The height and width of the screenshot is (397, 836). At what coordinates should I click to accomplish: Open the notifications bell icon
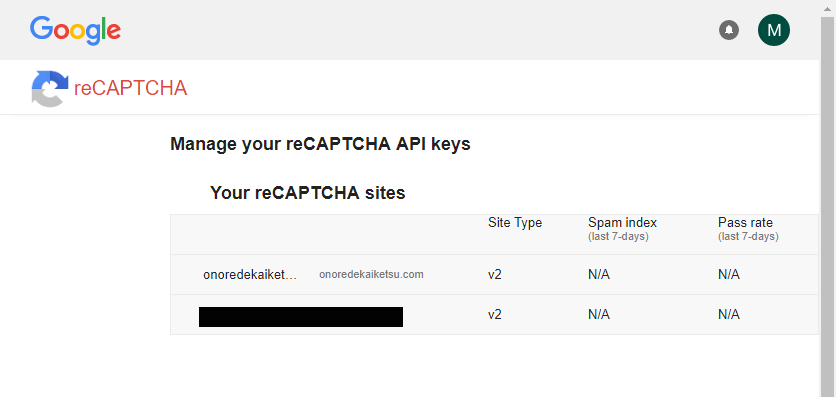tap(729, 30)
